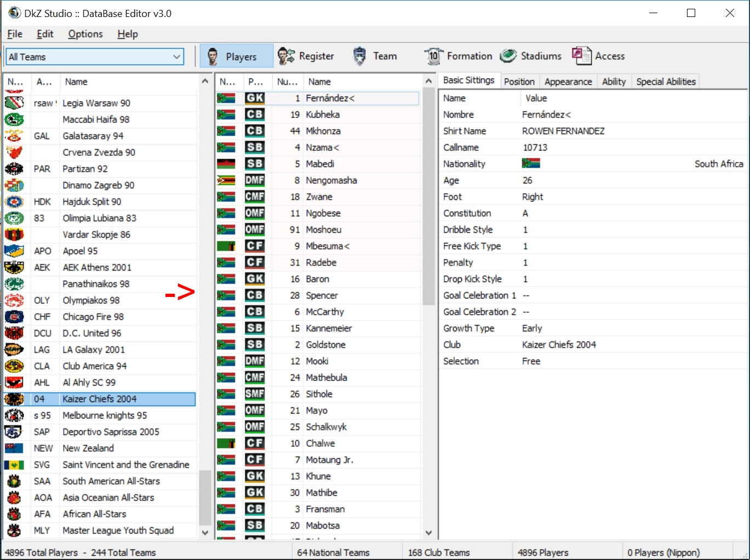
Task: Click the DMF position icon for Nengomasha
Action: pyautogui.click(x=255, y=180)
